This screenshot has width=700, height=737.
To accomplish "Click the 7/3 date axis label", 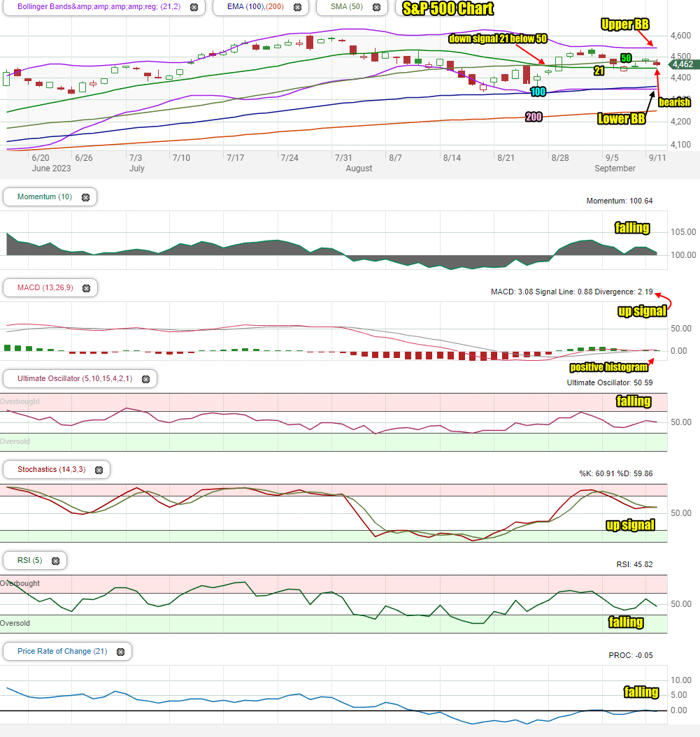I will pyautogui.click(x=136, y=158).
